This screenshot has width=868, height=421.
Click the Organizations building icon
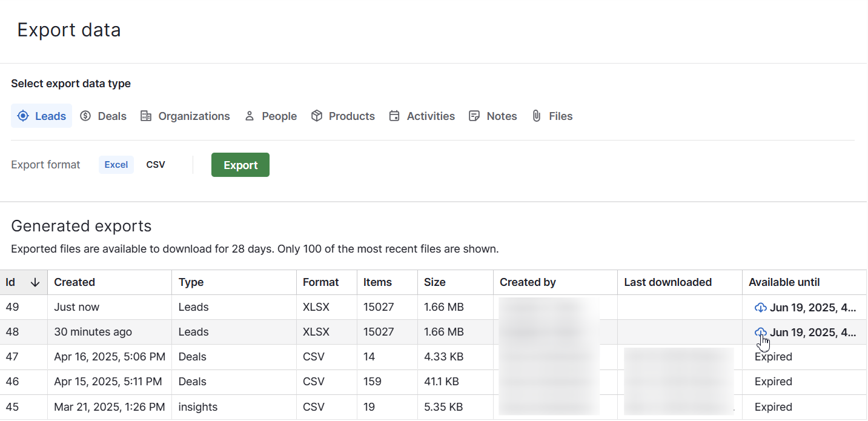coord(145,116)
